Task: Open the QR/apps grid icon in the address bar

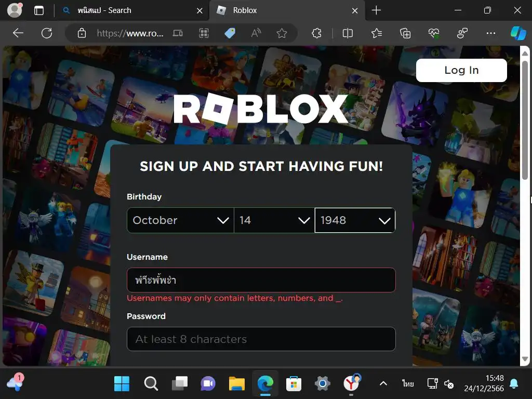Action: click(204, 33)
